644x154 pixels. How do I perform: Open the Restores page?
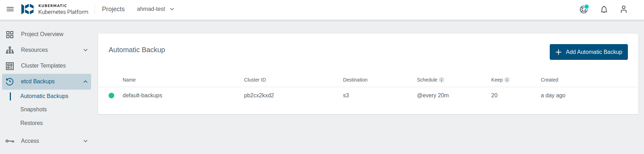pos(32,123)
